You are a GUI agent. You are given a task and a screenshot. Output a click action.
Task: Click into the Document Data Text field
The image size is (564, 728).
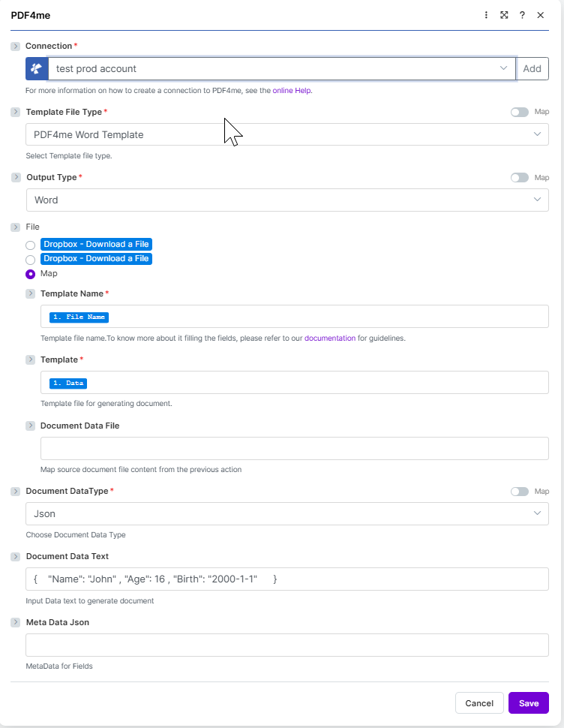(x=287, y=579)
